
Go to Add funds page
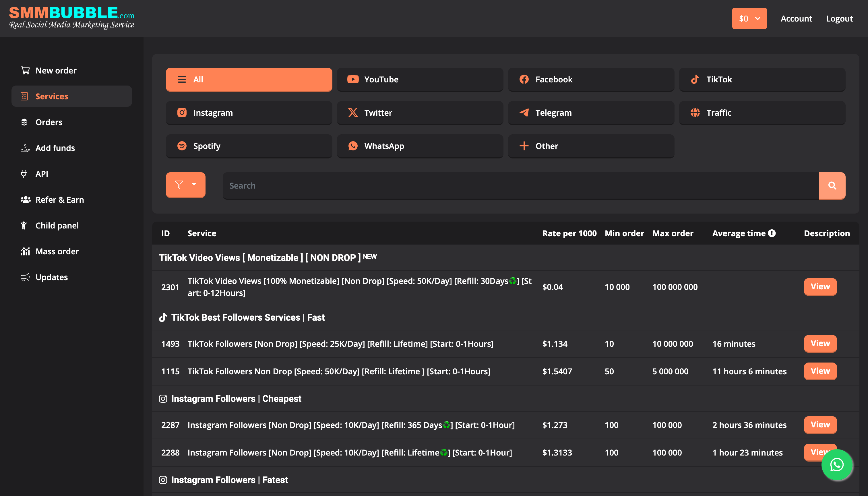(55, 148)
